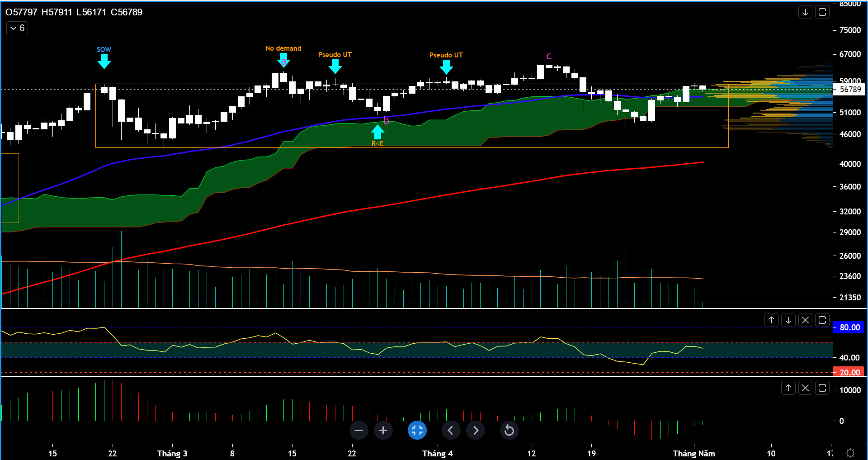Zoom out the chart with minus button
The image size is (868, 460).
point(359,430)
